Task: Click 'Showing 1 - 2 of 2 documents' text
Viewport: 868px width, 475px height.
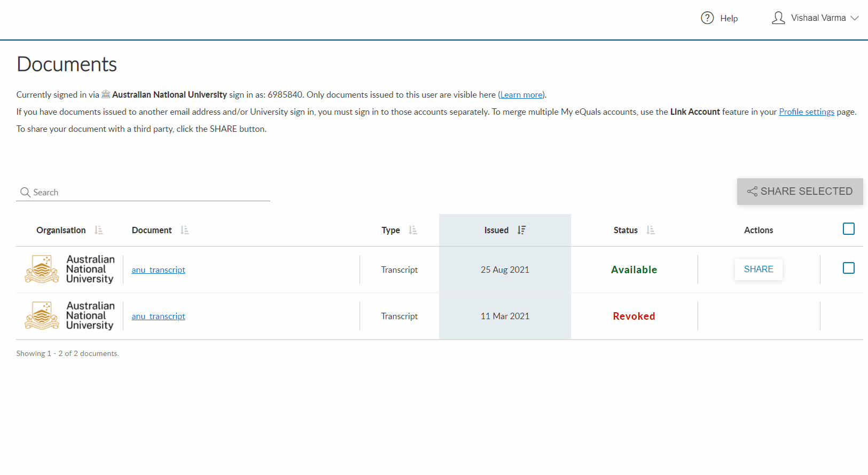Action: click(67, 353)
